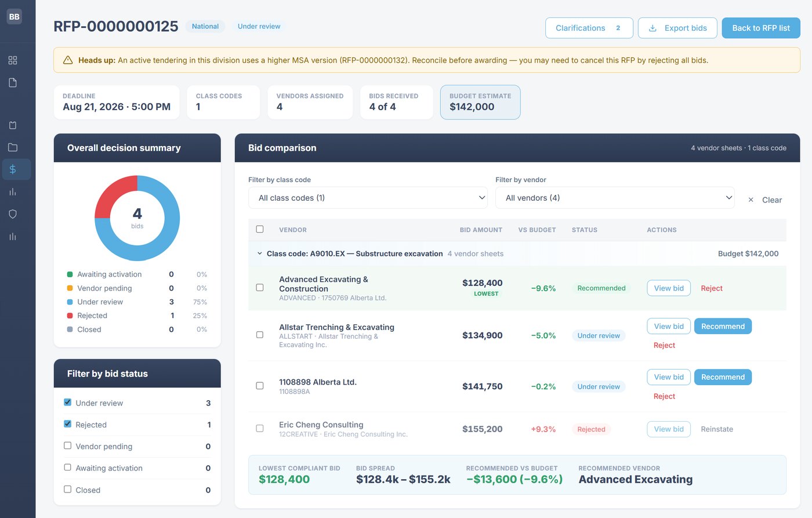Viewport: 812px width, 518px height.
Task: Enable the Closed status filter
Action: [67, 489]
